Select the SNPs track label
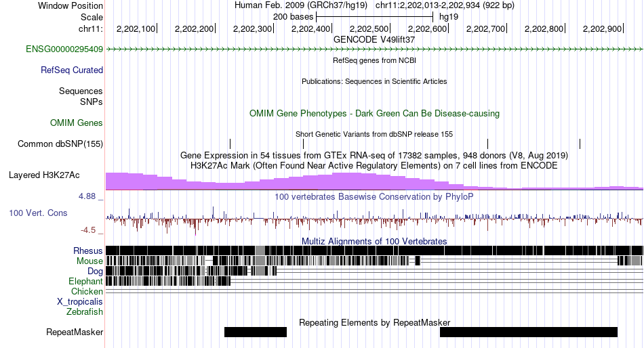The height and width of the screenshot is (348, 644). pyautogui.click(x=92, y=102)
